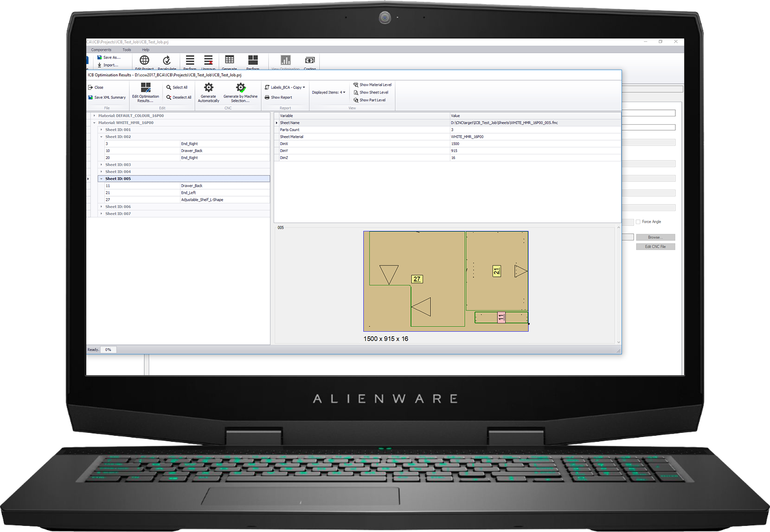Screen dimensions: 770x532
Task: Select row 11 Drawer_Back
Action: [187, 186]
